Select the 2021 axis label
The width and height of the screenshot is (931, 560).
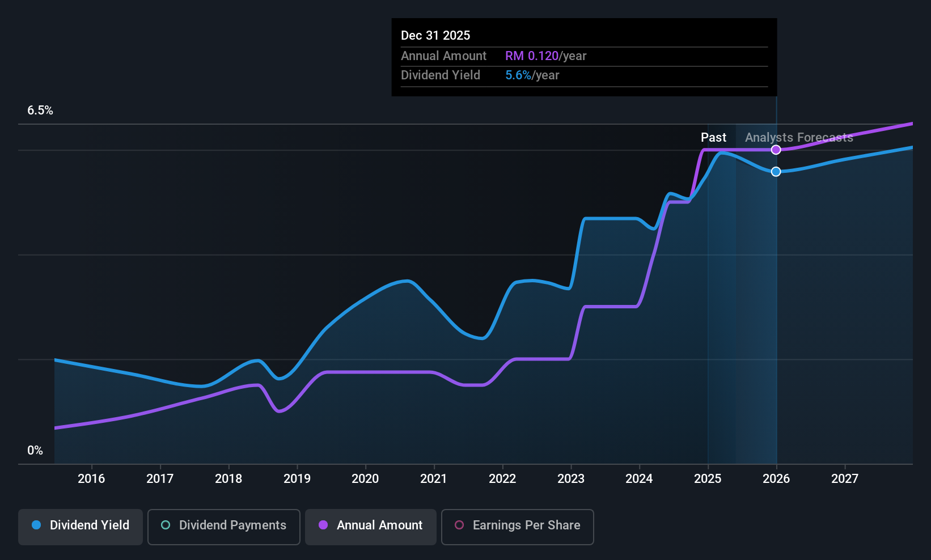tap(434, 479)
